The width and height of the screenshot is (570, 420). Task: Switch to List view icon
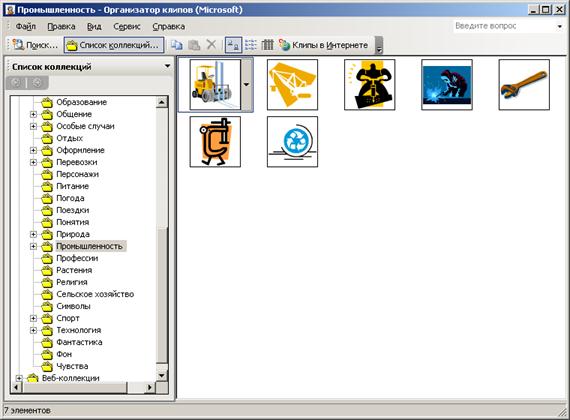pyautogui.click(x=251, y=45)
